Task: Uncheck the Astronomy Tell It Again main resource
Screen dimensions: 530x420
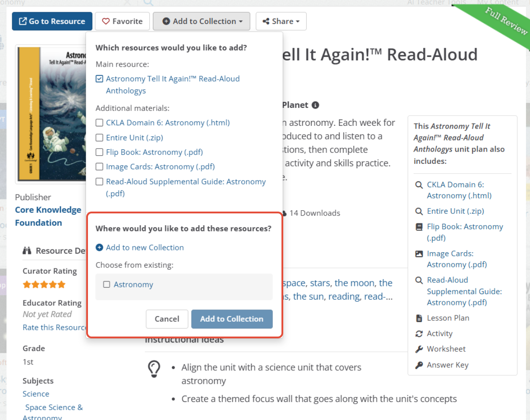Action: pyautogui.click(x=99, y=79)
